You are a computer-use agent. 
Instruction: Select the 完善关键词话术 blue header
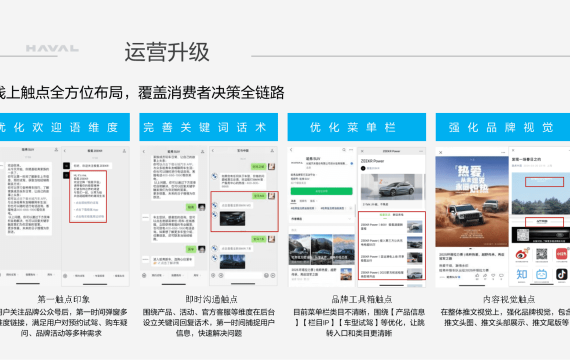209,127
